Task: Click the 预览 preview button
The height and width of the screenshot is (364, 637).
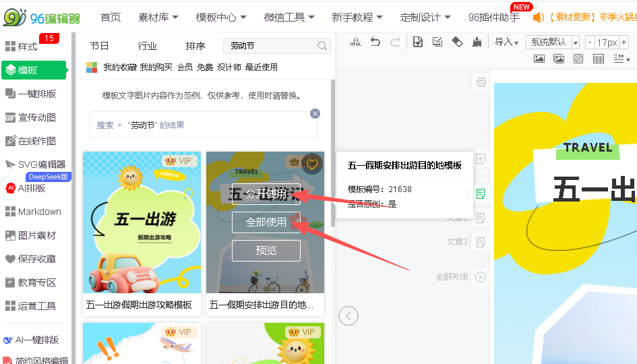Action: (266, 251)
